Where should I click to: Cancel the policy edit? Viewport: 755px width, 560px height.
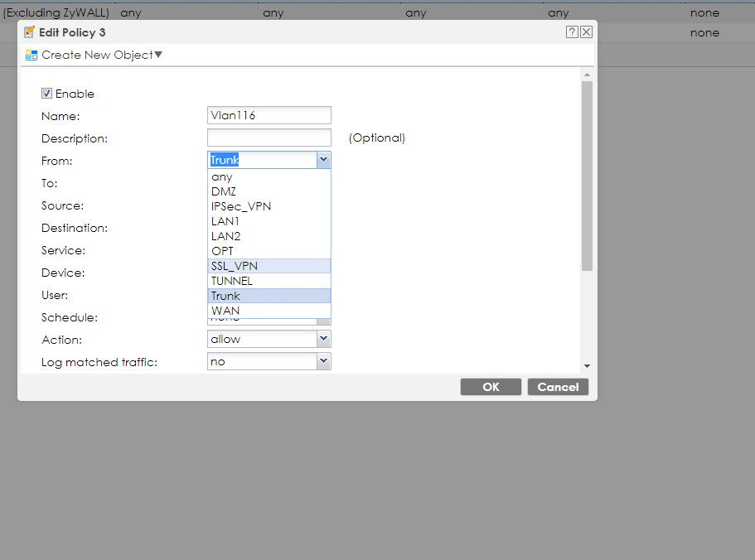click(558, 387)
